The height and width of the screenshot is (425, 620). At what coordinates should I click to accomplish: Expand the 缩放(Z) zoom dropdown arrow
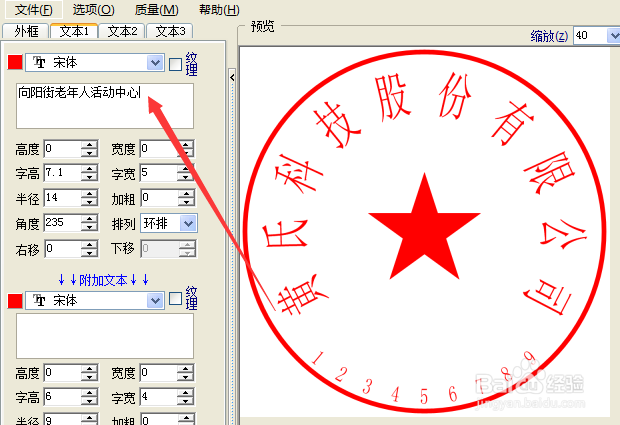[613, 36]
